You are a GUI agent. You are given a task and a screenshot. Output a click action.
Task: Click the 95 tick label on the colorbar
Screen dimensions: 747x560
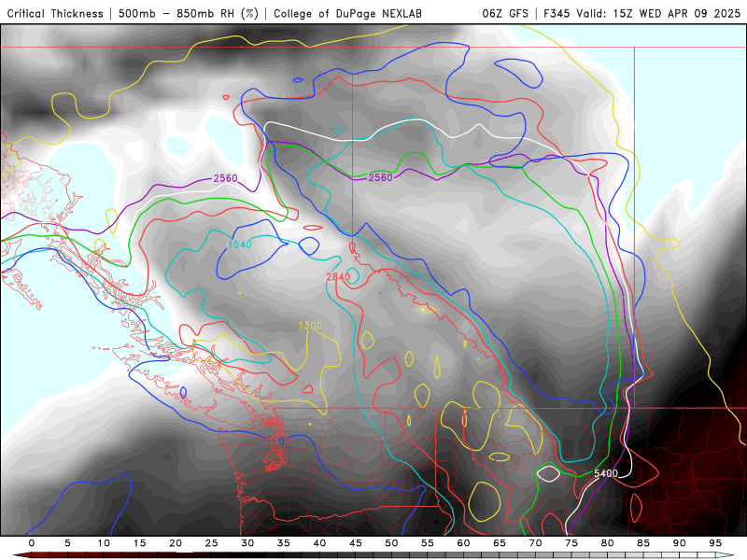[715, 543]
